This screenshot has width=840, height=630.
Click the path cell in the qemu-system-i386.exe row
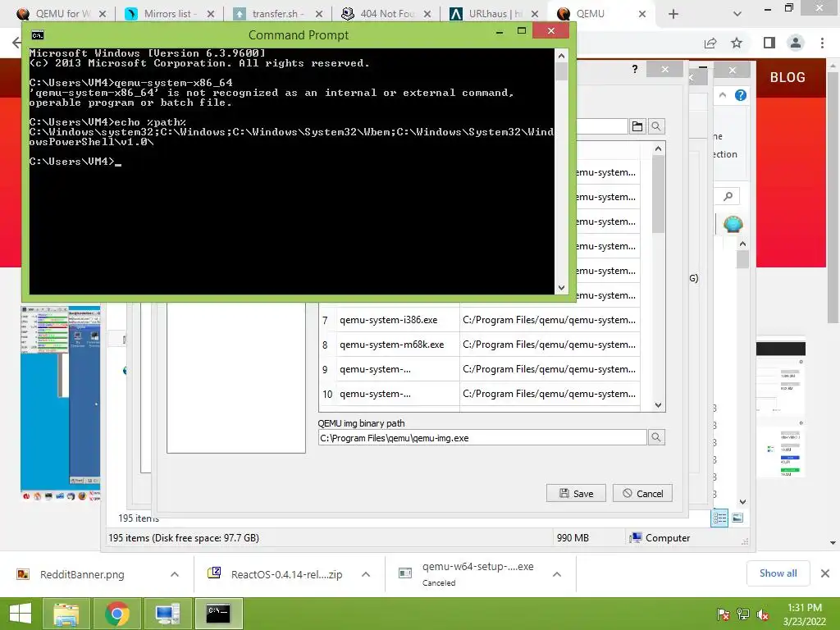pyautogui.click(x=549, y=320)
